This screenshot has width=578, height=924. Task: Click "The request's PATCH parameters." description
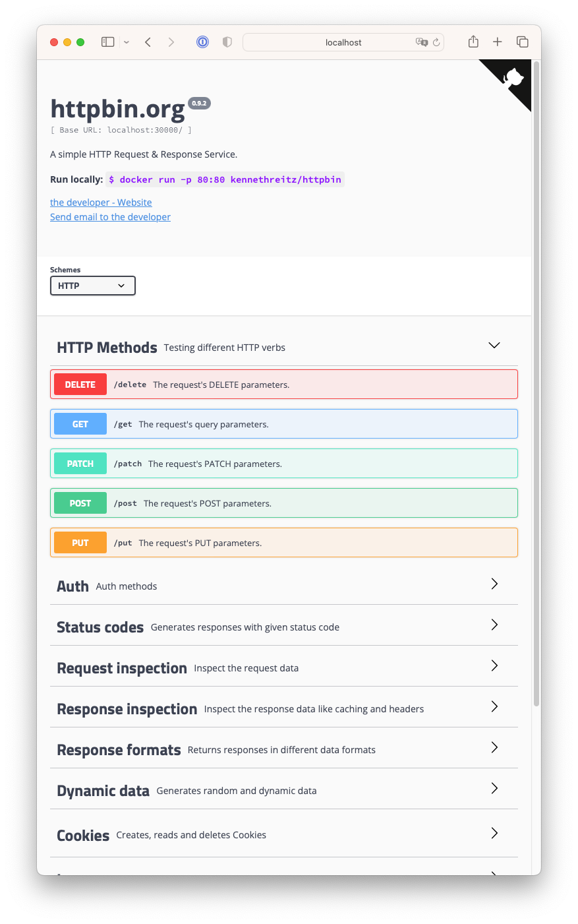[x=215, y=464]
